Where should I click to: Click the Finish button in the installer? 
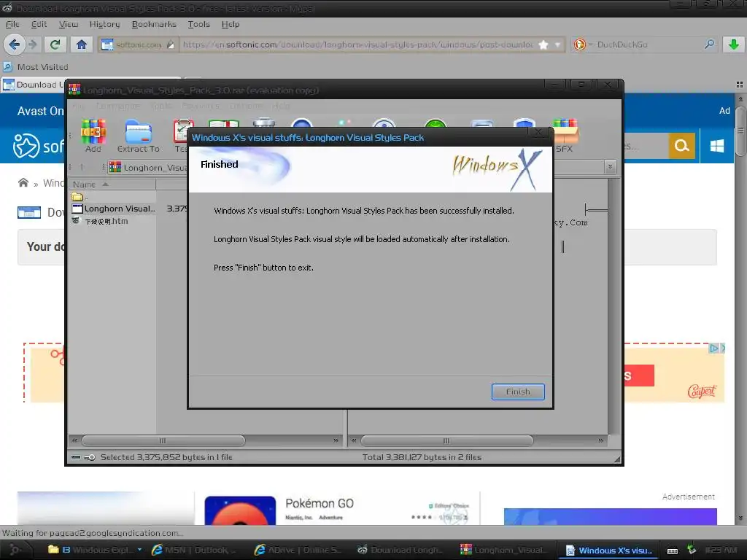(518, 392)
